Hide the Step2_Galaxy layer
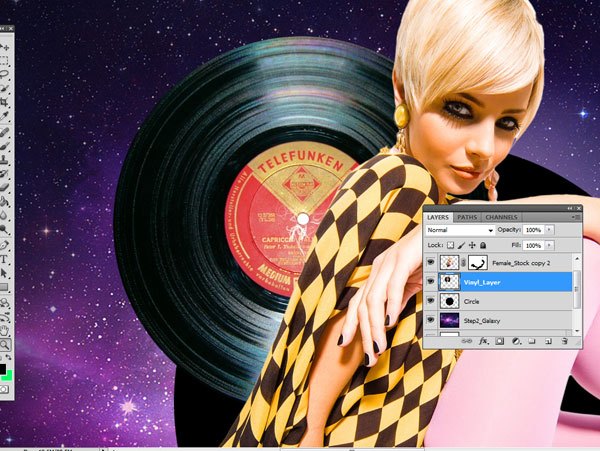This screenshot has height=451, width=600. (430, 320)
